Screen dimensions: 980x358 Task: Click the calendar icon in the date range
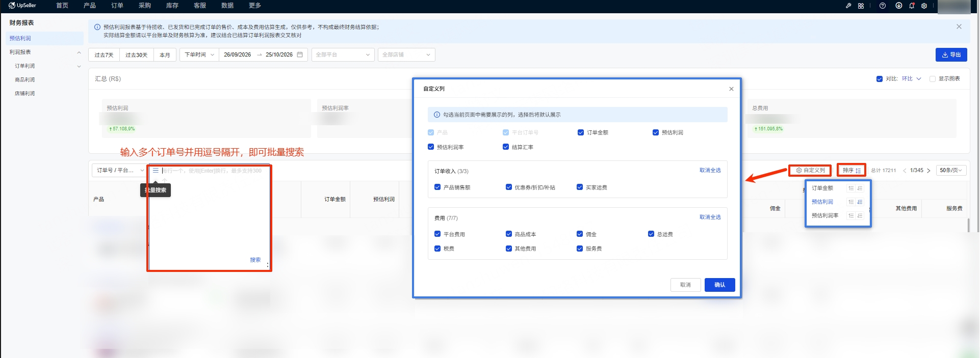(x=300, y=54)
